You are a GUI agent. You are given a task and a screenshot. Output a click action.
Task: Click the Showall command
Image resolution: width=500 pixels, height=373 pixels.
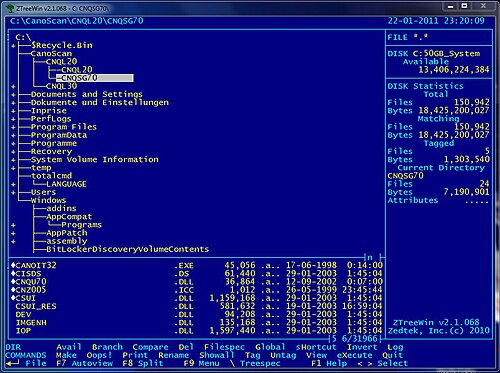217,355
